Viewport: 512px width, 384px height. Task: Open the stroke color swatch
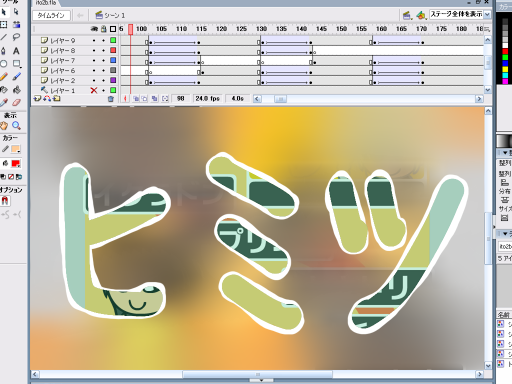click(15, 149)
